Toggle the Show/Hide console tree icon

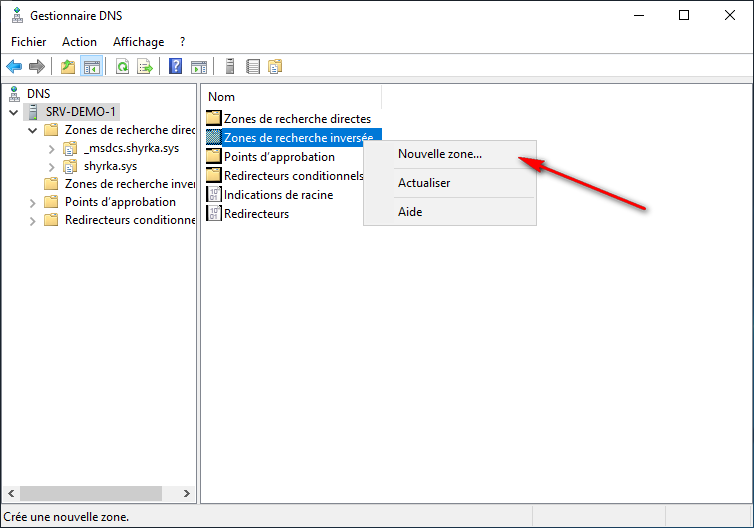pyautogui.click(x=91, y=67)
